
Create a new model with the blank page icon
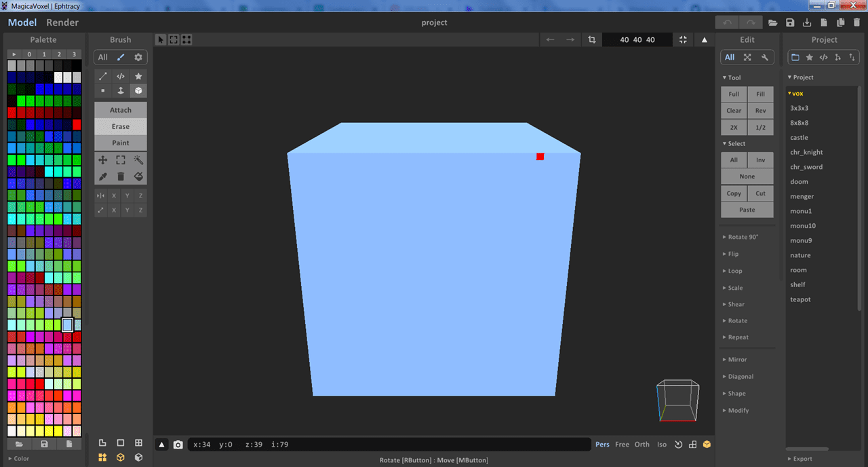click(x=824, y=22)
